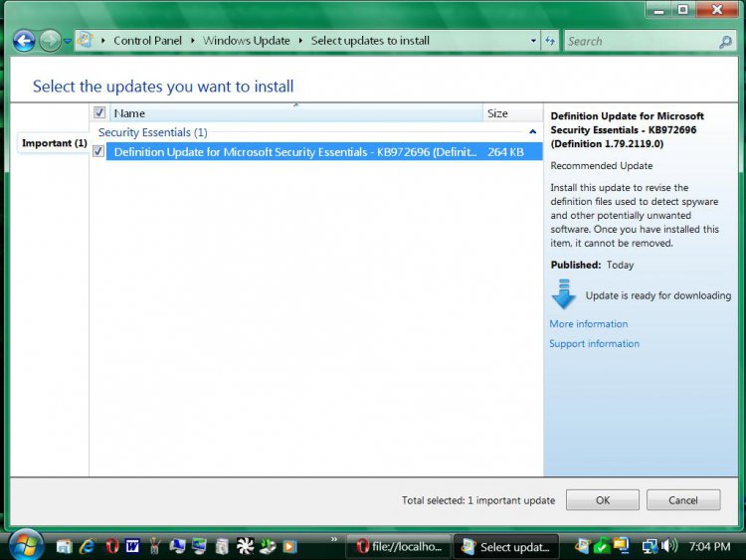This screenshot has height=560, width=746.
Task: Expand the quick launch overflow chevron
Action: tap(334, 539)
